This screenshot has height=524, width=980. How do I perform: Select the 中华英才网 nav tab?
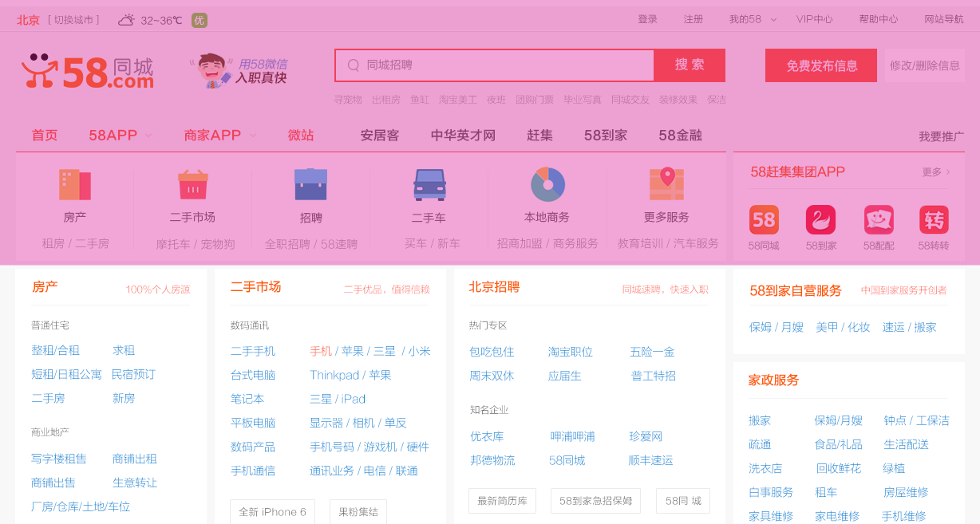pyautogui.click(x=463, y=135)
